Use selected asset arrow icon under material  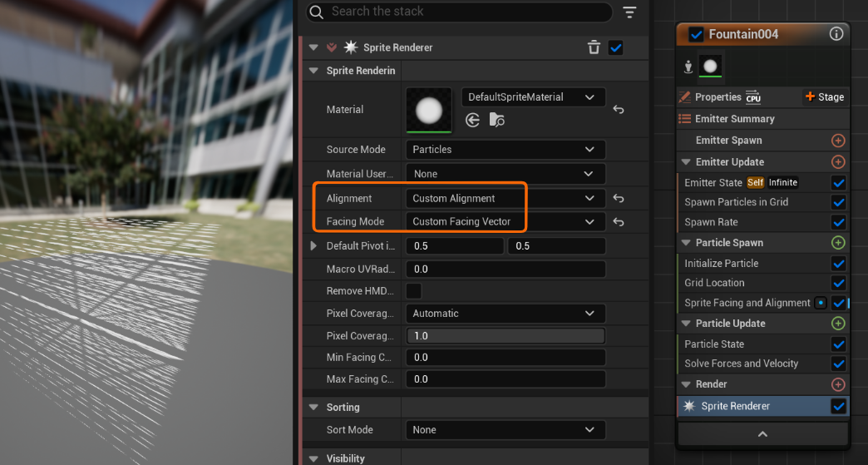pos(472,120)
